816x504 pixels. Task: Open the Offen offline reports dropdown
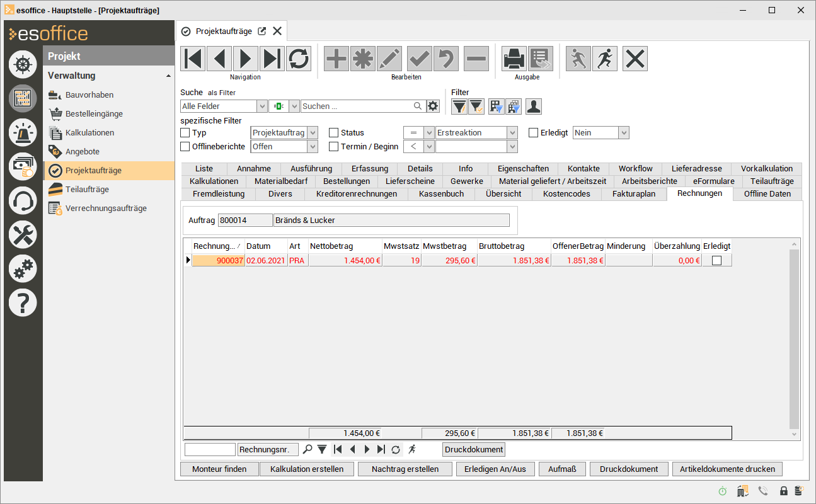[x=313, y=147]
